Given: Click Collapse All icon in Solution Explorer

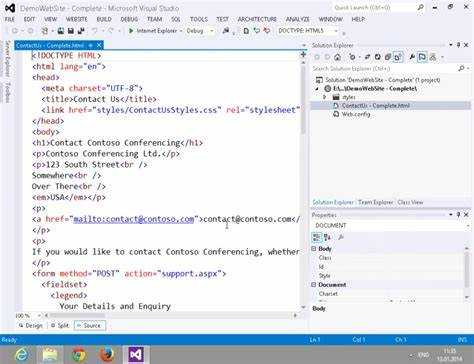Looking at the screenshot, I should [x=387, y=57].
